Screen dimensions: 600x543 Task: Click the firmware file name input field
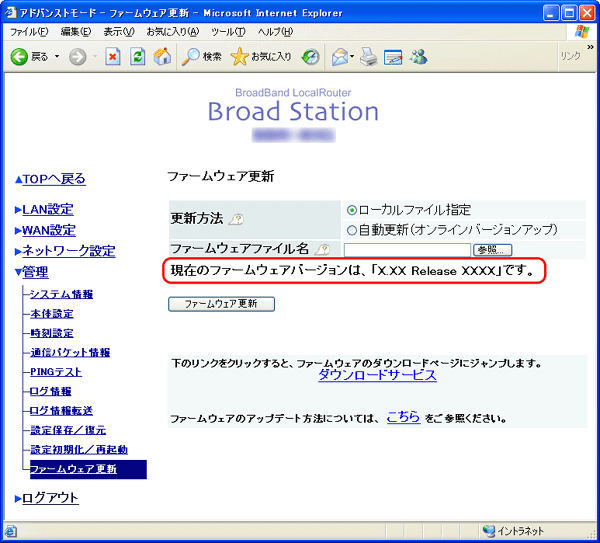click(x=407, y=250)
